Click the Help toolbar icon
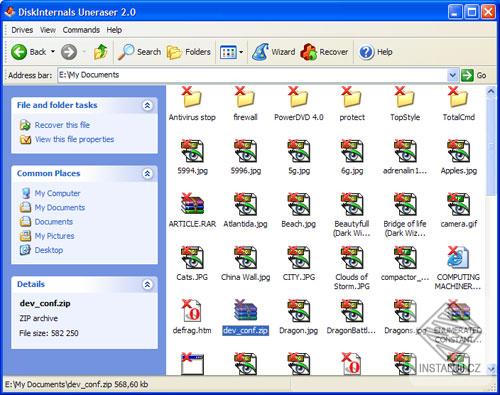 click(x=366, y=52)
